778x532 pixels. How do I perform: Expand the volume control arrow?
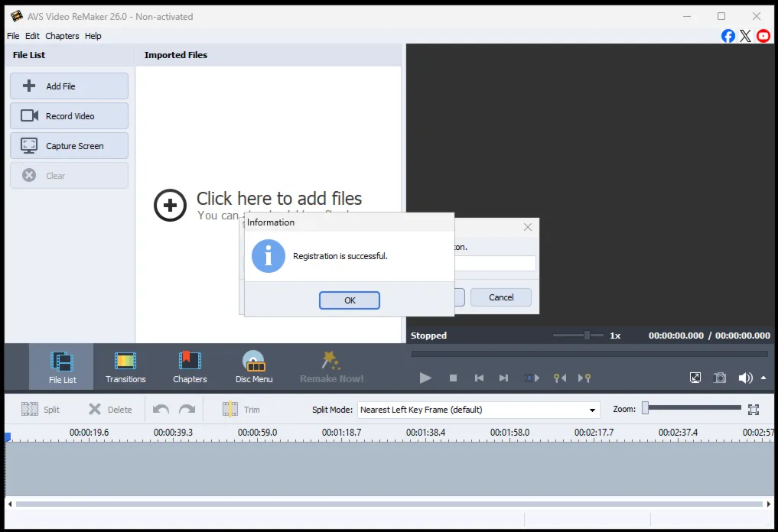pyautogui.click(x=763, y=378)
